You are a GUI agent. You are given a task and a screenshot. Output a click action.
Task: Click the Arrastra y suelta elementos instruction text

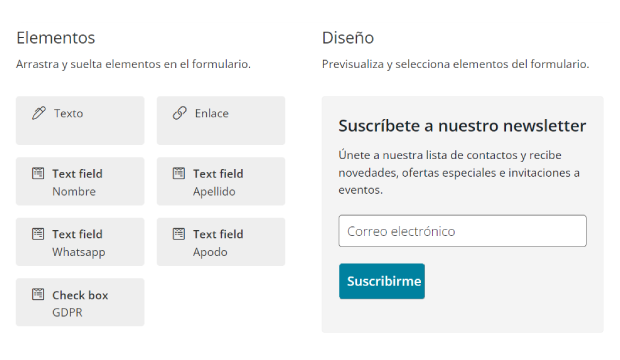tap(133, 64)
